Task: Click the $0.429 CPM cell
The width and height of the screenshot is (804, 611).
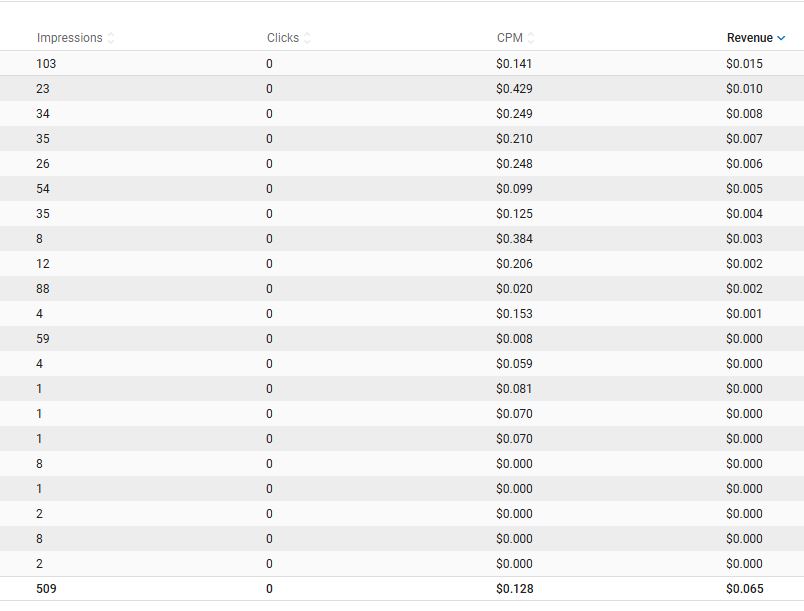Action: point(514,89)
